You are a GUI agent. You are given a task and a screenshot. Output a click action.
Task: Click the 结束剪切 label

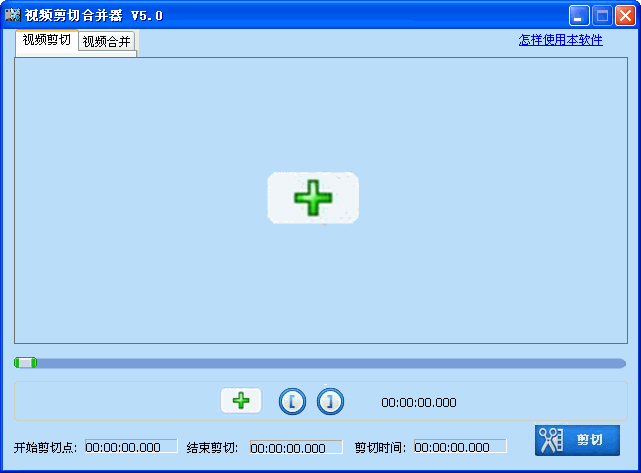(x=212, y=447)
